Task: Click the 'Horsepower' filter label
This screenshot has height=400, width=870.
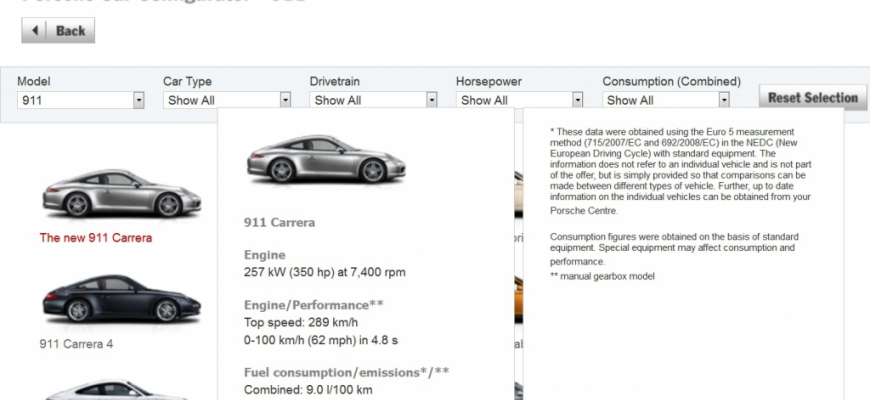Action: (x=489, y=82)
